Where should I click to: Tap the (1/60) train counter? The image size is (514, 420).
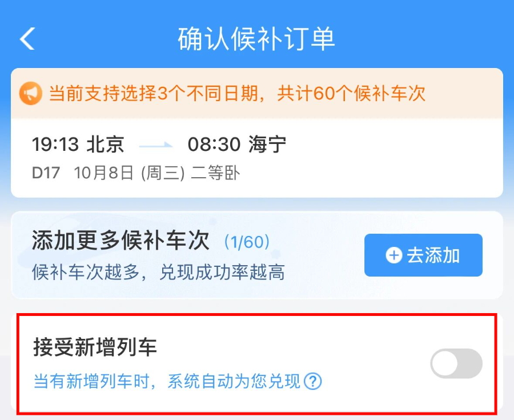pos(246,243)
